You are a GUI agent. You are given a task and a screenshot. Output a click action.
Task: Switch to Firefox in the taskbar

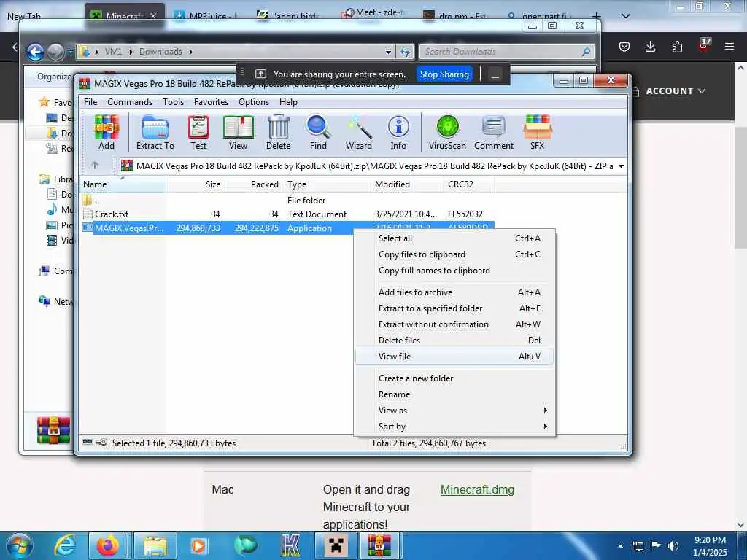[108, 545]
